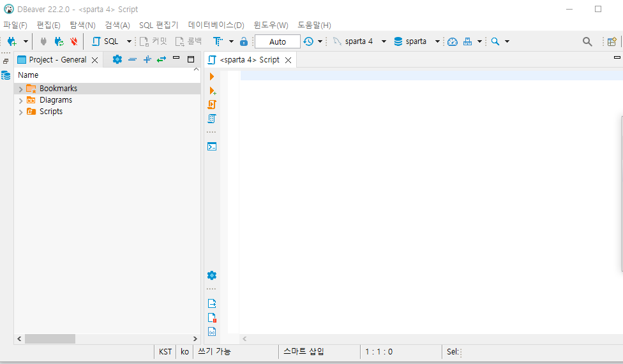Image resolution: width=623 pixels, height=364 pixels.
Task: Click the tools icon beside the dashboard gauge
Action: (x=468, y=41)
